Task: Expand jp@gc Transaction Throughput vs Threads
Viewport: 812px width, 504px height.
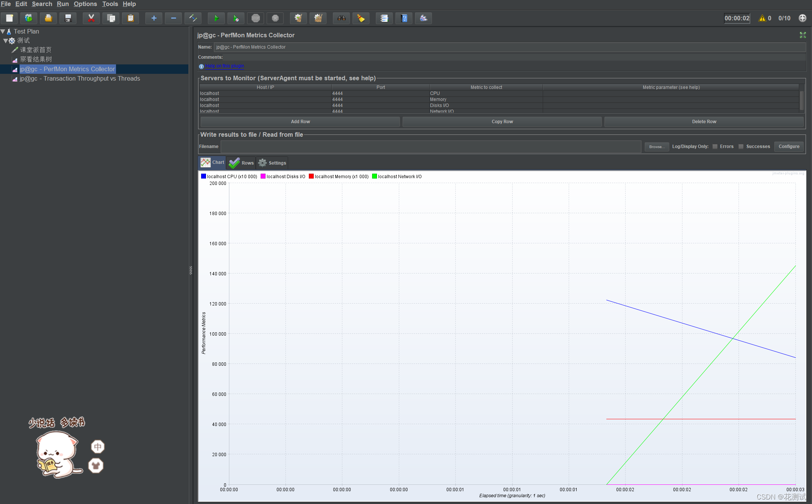Action: [x=81, y=78]
